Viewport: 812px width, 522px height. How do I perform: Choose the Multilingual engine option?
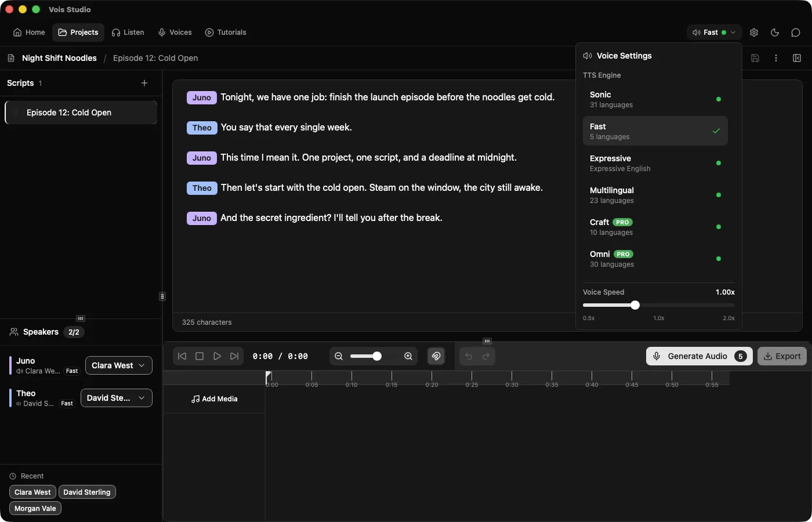click(655, 195)
